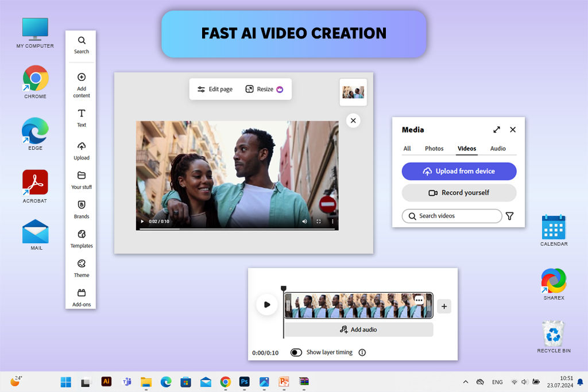588x392 pixels.
Task: Open the clip's three-dot options
Action: [419, 300]
